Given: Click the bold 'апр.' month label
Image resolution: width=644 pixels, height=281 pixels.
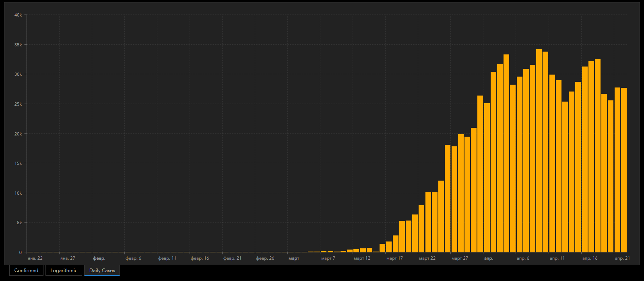Looking at the screenshot, I should (x=489, y=258).
